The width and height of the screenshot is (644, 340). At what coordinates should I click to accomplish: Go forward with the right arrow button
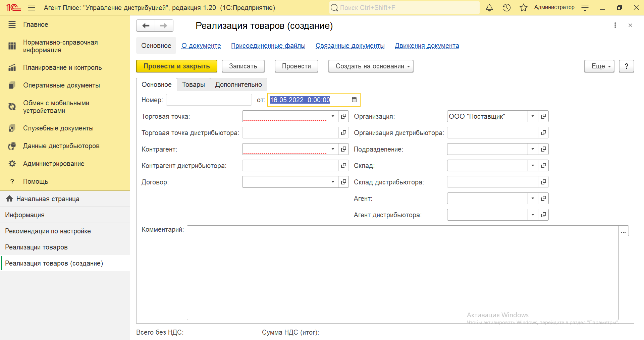pyautogui.click(x=164, y=25)
